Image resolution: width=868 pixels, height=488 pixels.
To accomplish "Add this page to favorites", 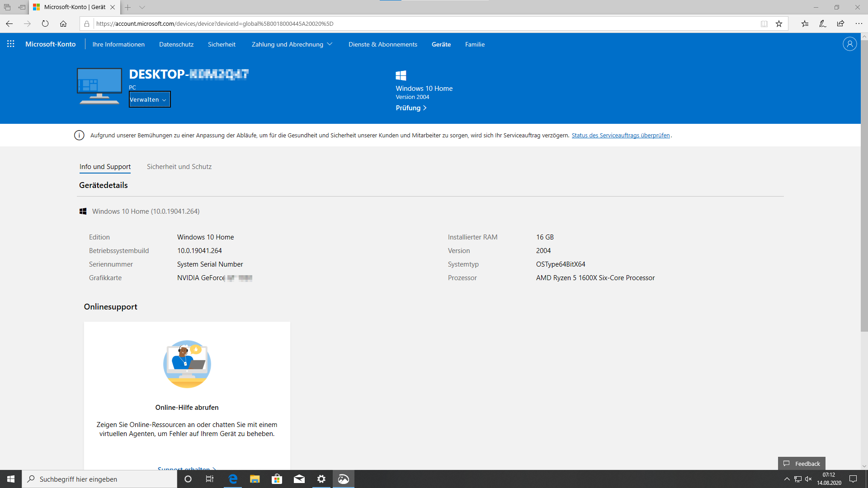I will pyautogui.click(x=779, y=23).
